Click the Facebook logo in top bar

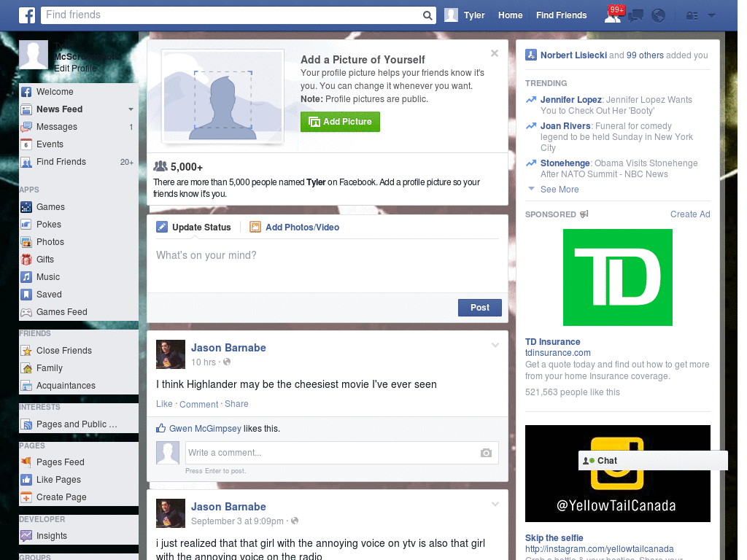click(x=27, y=15)
